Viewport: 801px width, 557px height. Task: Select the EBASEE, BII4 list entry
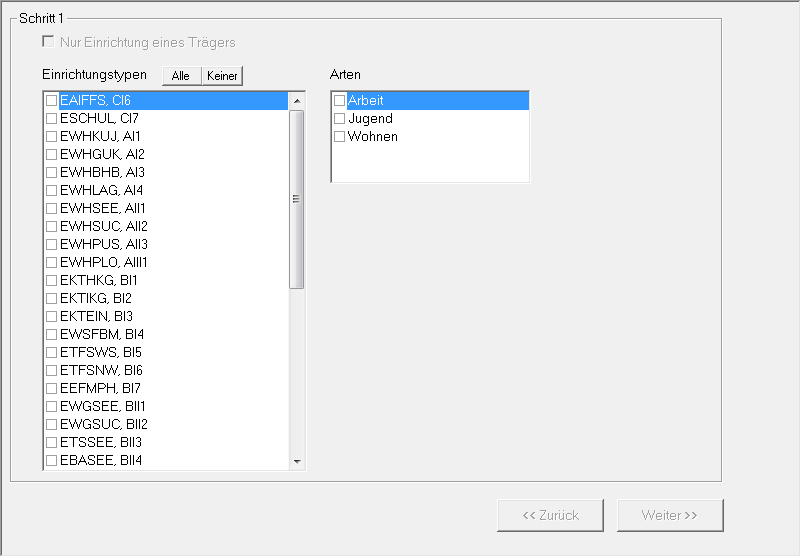pos(101,460)
